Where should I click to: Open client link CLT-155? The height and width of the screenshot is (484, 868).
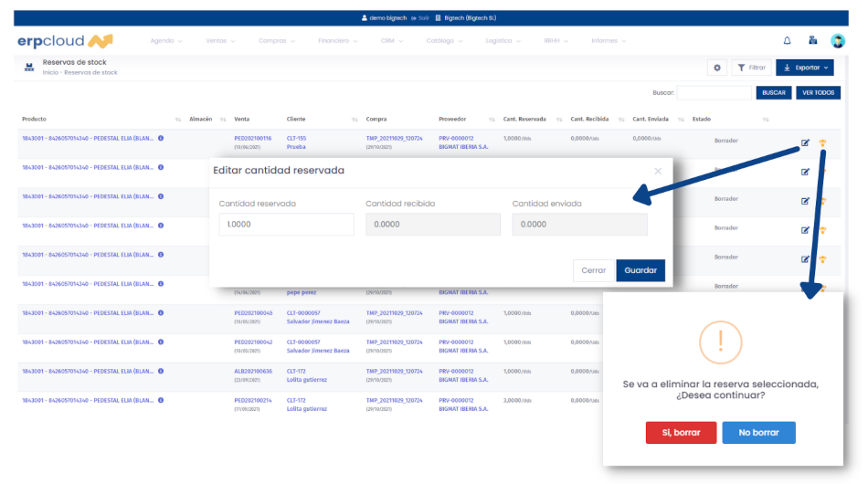click(x=296, y=138)
